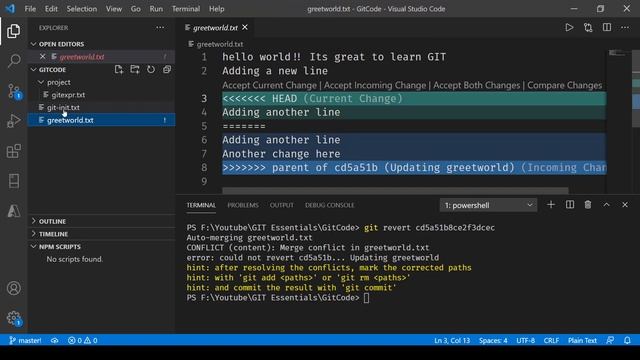
Task: Click the Azure icon in activity bar
Action: pos(13,211)
